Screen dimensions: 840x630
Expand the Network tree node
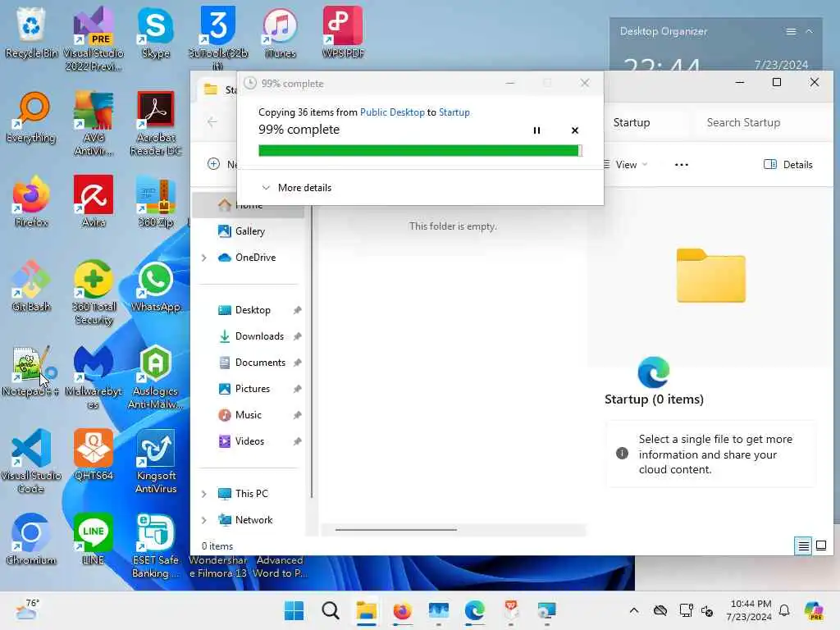204,520
